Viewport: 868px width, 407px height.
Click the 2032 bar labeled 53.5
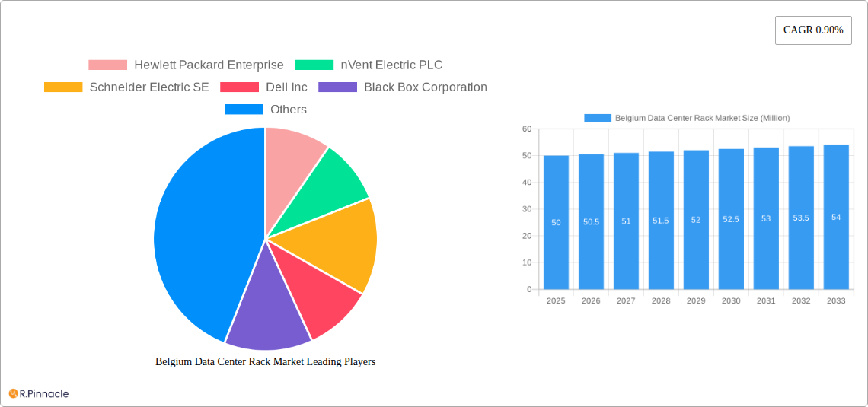pyautogui.click(x=801, y=218)
